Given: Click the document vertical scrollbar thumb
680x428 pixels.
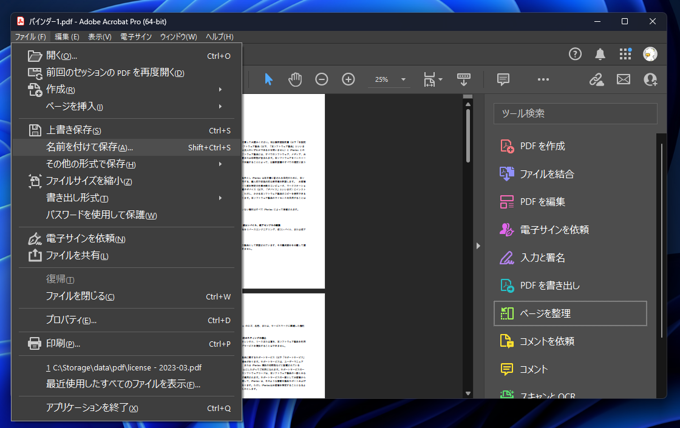Looking at the screenshot, I should pos(468,136).
